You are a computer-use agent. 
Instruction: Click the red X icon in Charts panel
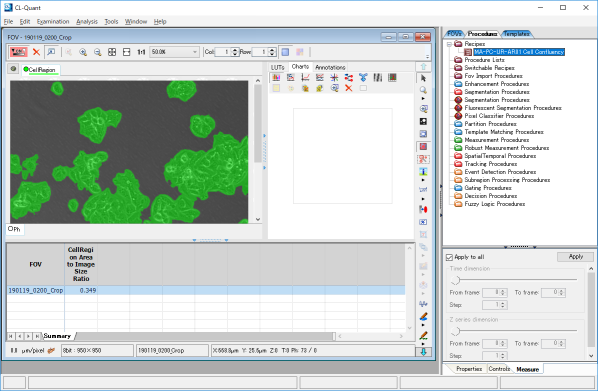[x=349, y=88]
